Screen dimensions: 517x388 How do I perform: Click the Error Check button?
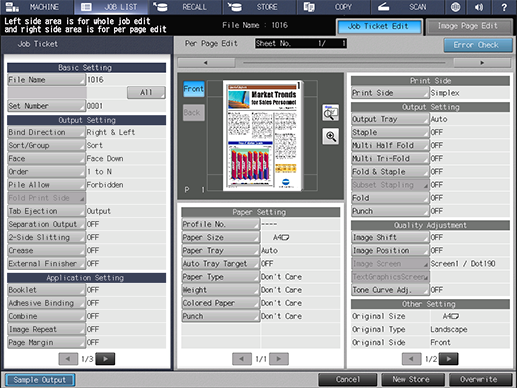point(478,45)
